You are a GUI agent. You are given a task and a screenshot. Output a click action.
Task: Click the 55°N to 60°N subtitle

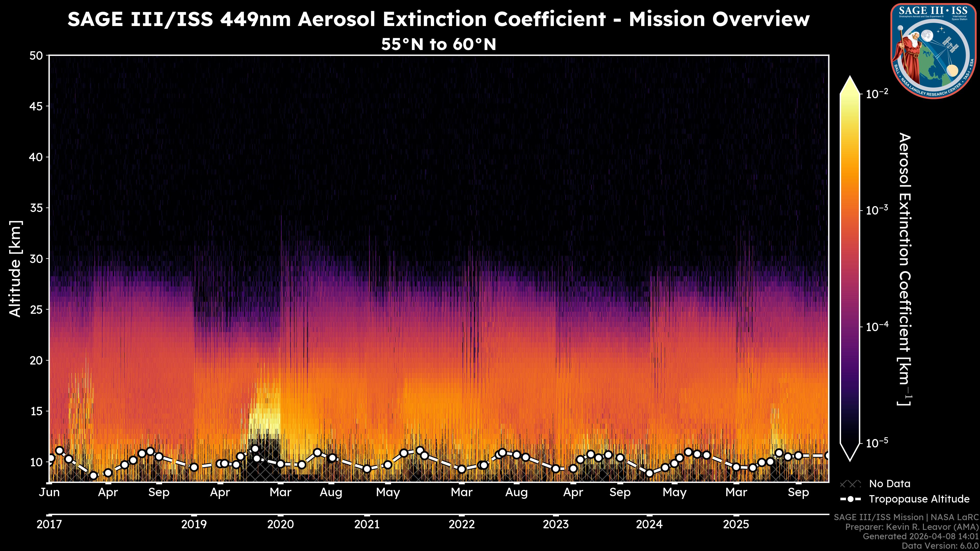tap(439, 44)
